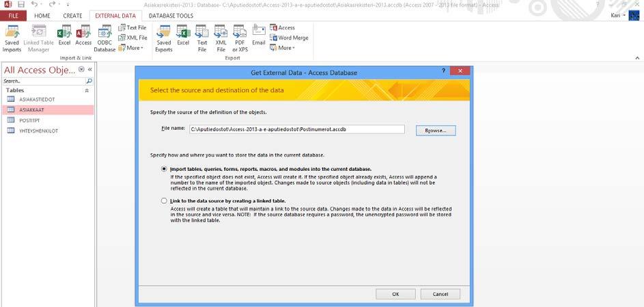Collapse the navigation pane with shutter arrows
The height and width of the screenshot is (307, 644).
click(x=90, y=70)
